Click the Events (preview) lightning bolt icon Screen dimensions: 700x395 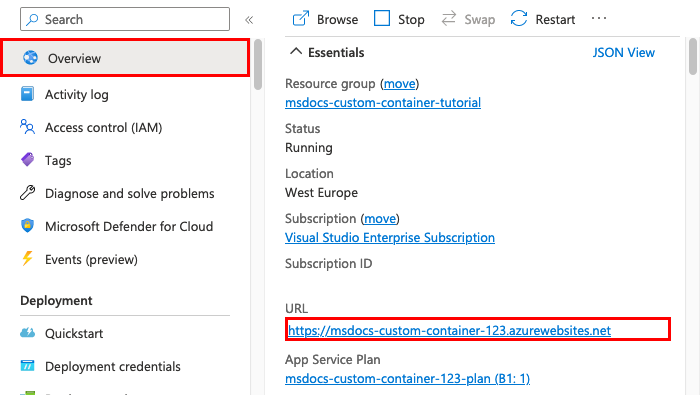27,258
